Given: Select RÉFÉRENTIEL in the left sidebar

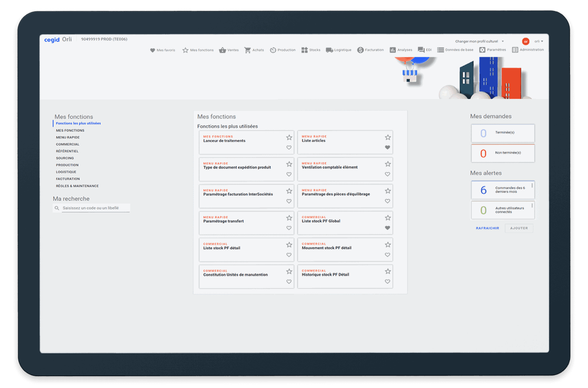Looking at the screenshot, I should coord(67,151).
